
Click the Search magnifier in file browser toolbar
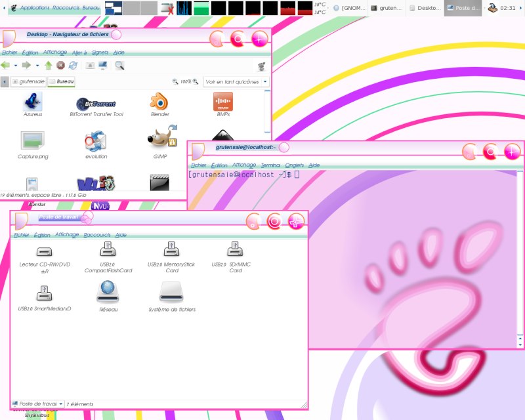(x=119, y=66)
